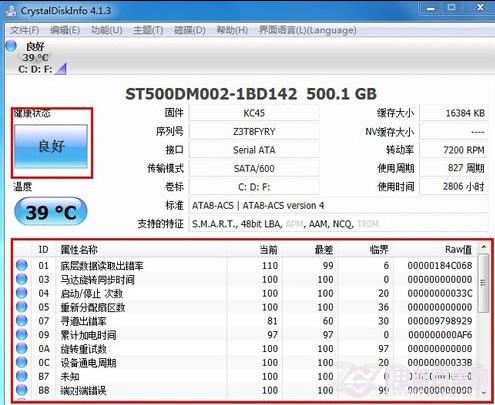The image size is (495, 405).
Task: Select attribute name 启动/停止 次数
Action: click(92, 293)
